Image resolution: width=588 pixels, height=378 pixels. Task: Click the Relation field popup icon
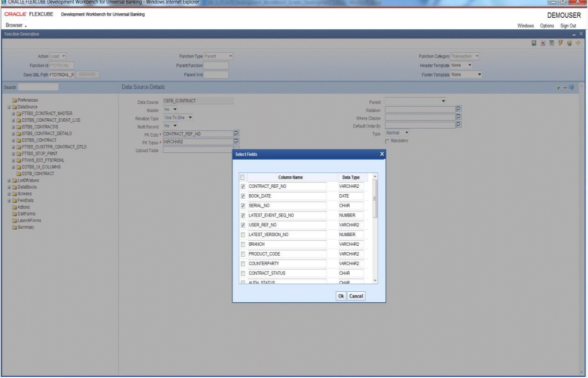458,109
